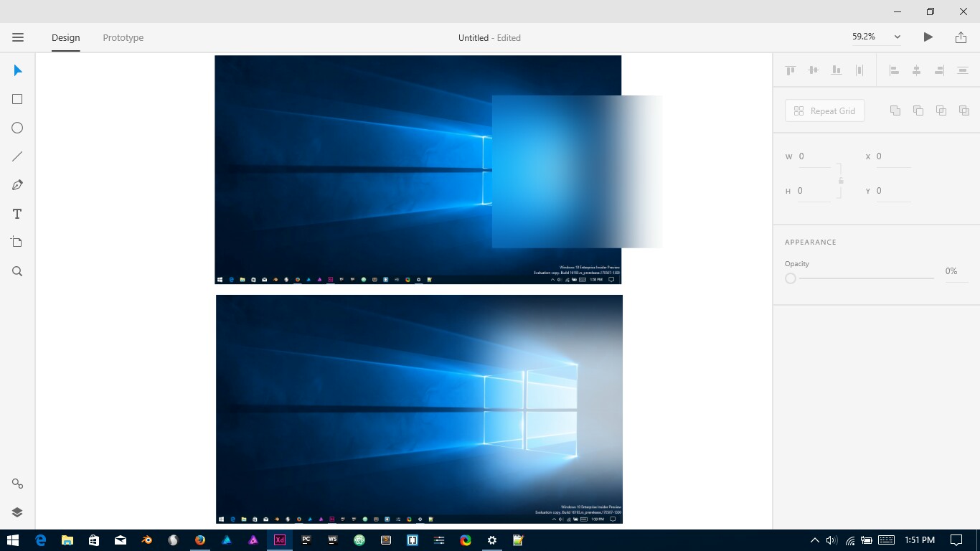This screenshot has height=551, width=980.
Task: Align bottom icon in properties panel
Action: coord(837,70)
